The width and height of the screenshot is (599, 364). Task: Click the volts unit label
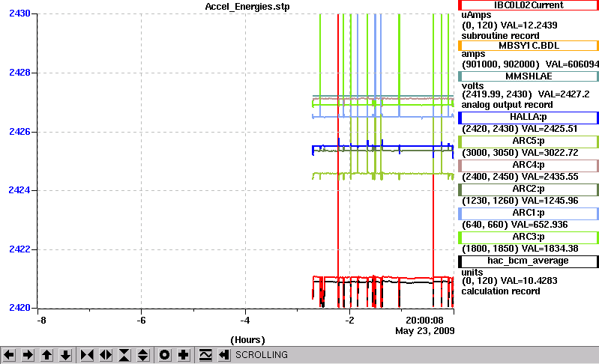point(472,86)
